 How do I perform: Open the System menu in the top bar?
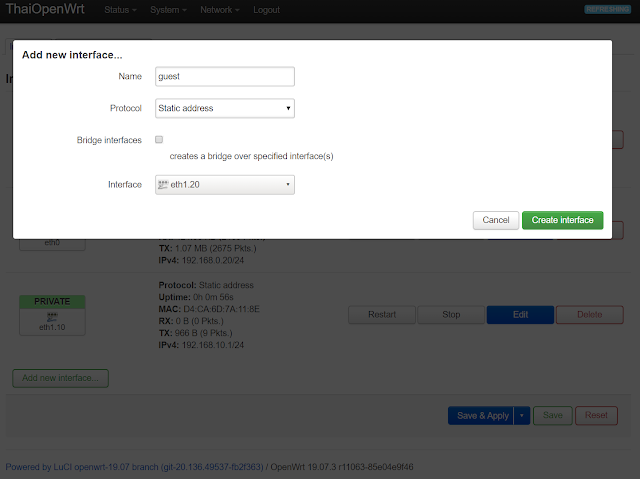(168, 10)
